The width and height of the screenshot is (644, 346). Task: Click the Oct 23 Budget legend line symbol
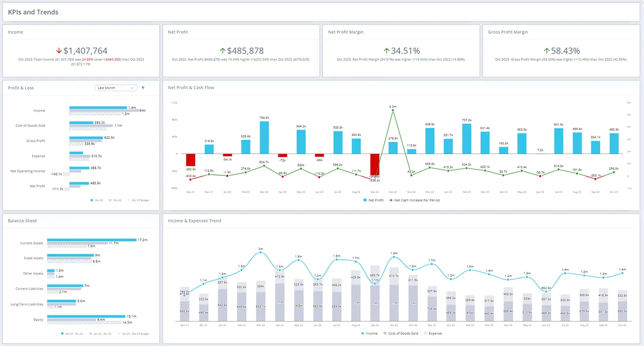point(129,200)
